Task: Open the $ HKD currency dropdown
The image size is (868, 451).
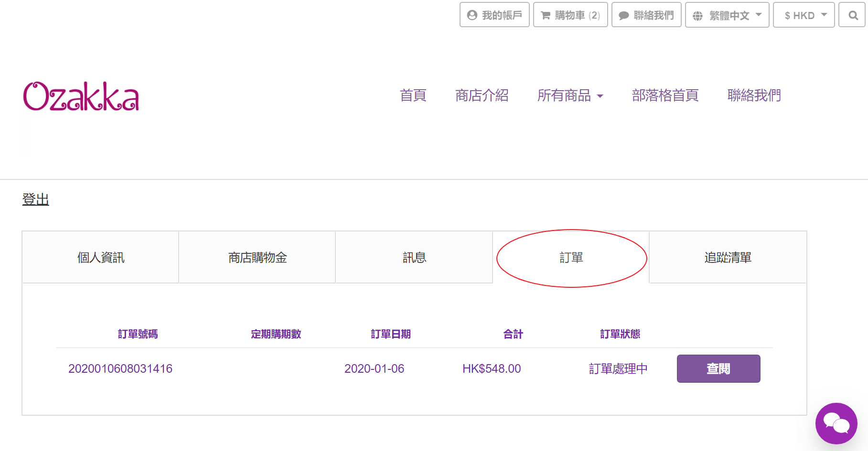Action: click(x=804, y=15)
